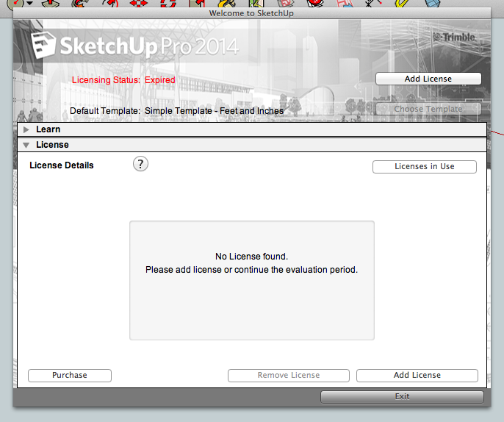Viewport: 504px width, 422px height.
Task: Click the Purchase button
Action: coord(70,376)
